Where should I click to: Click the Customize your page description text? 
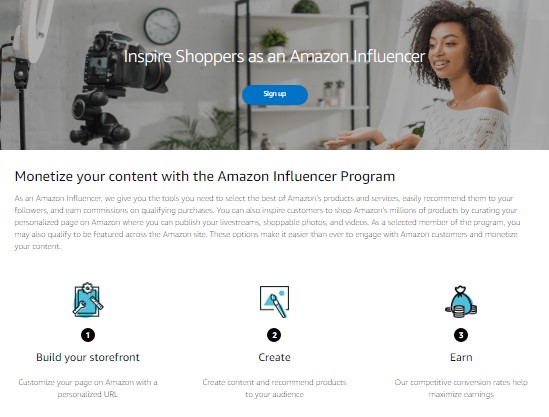pyautogui.click(x=88, y=388)
